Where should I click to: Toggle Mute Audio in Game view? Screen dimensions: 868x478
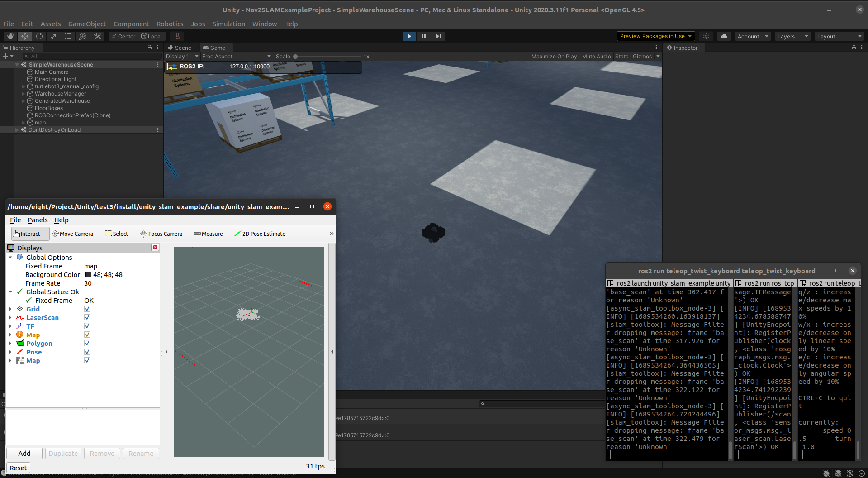click(596, 57)
